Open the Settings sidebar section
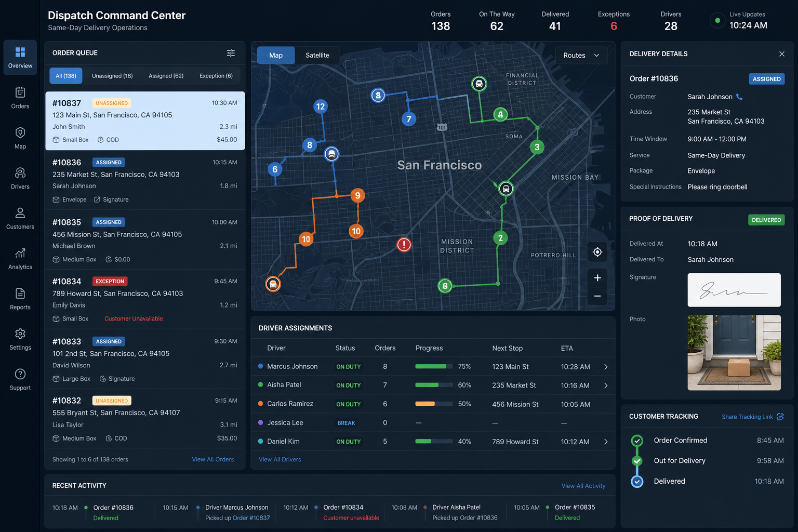Image resolution: width=798 pixels, height=532 pixels. [x=20, y=339]
